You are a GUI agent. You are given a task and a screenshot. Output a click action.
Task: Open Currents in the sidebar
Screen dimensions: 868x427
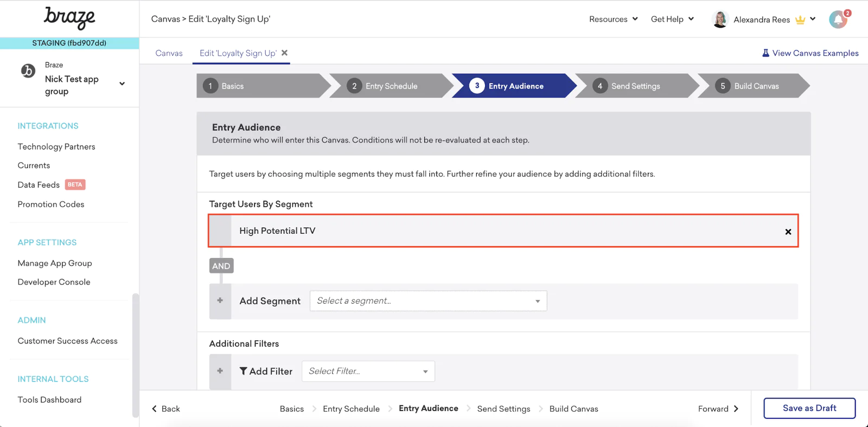point(34,165)
